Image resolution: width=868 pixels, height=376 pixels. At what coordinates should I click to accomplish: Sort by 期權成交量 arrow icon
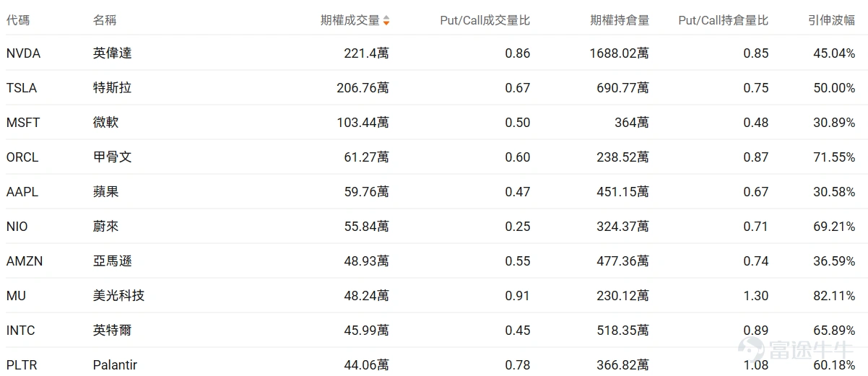pos(386,20)
